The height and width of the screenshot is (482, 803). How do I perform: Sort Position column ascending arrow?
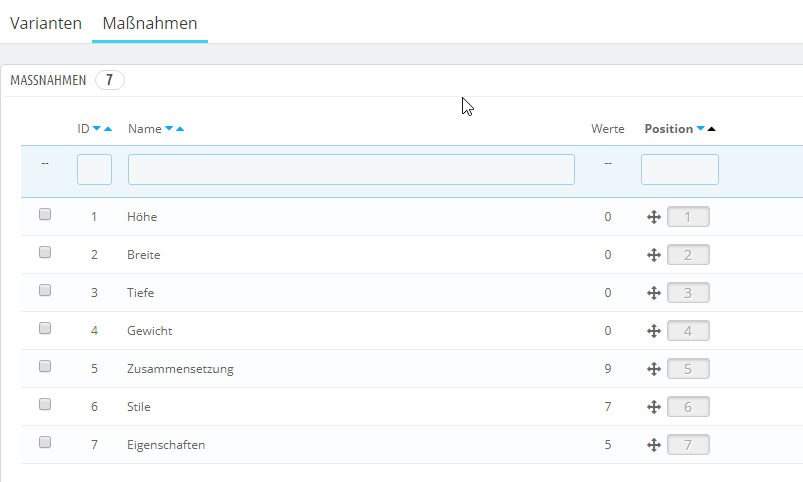pyautogui.click(x=712, y=129)
